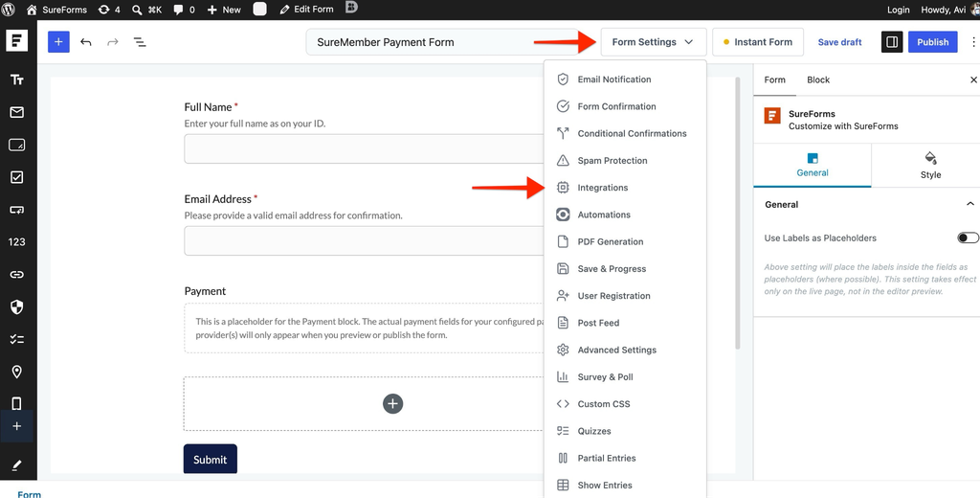
Task: Insert the Address pin block from sidebar
Action: click(x=17, y=372)
